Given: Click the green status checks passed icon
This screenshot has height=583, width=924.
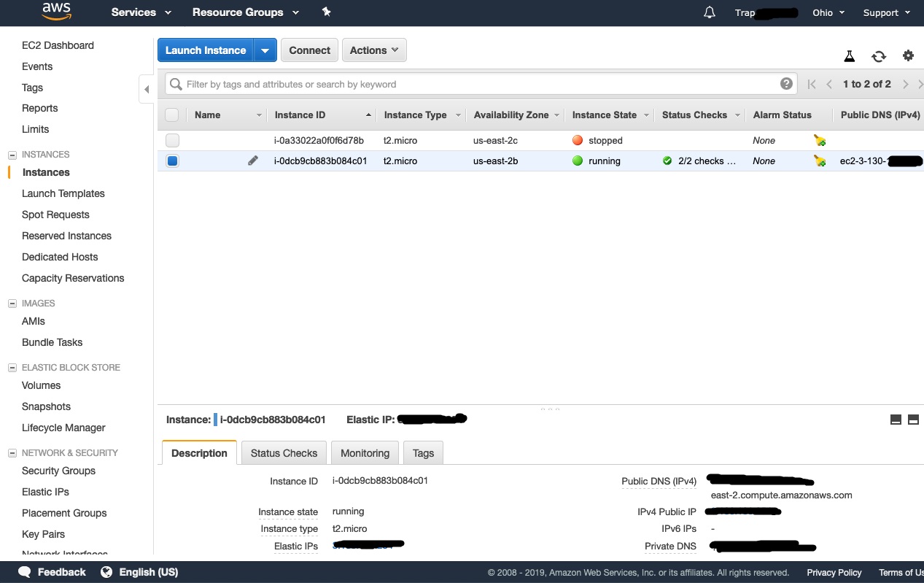Looking at the screenshot, I should [x=667, y=161].
